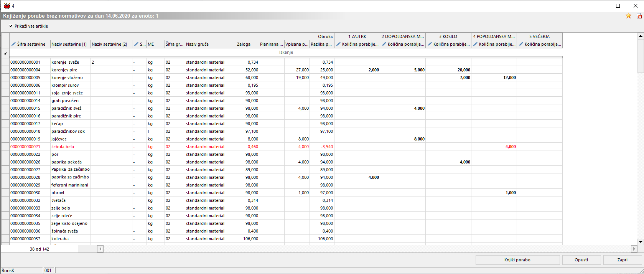This screenshot has height=274, width=644.
Task: Click the Zapri button
Action: [622, 260]
